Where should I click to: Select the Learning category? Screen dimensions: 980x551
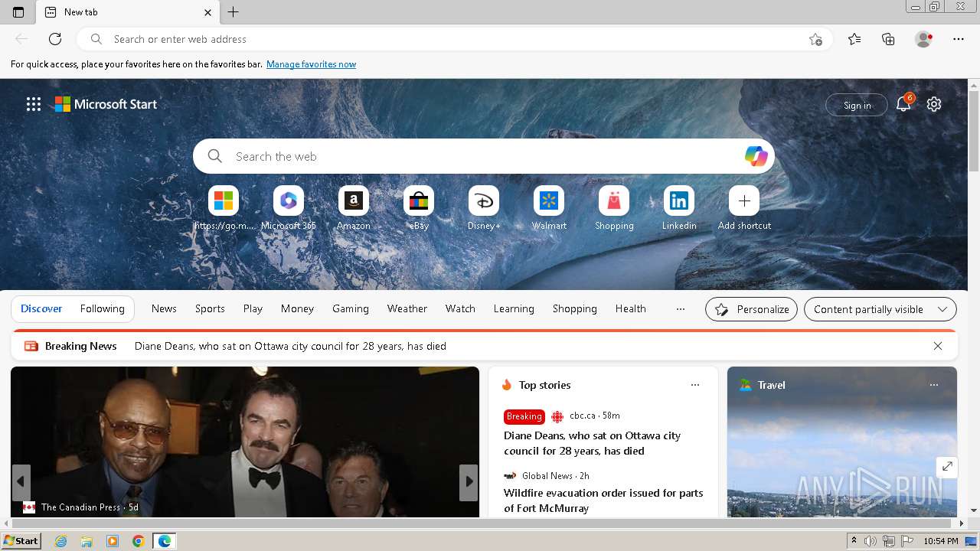(514, 309)
